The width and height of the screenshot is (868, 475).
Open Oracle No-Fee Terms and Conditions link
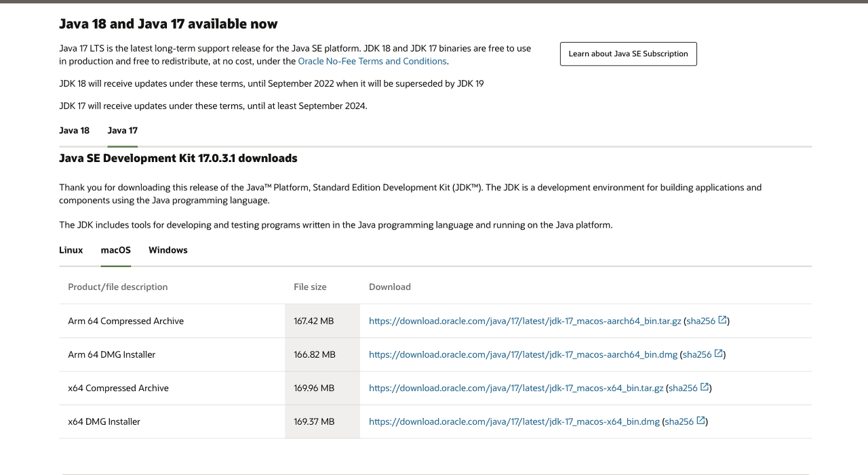(x=372, y=61)
